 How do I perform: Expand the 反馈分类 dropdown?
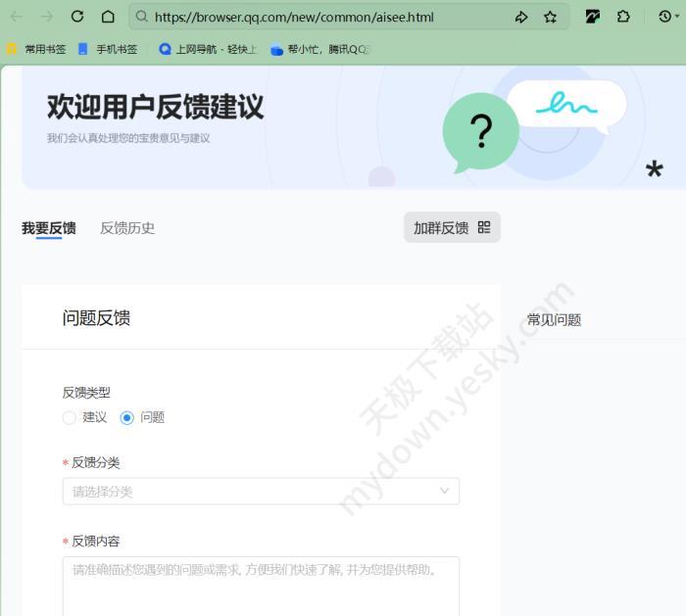261,492
